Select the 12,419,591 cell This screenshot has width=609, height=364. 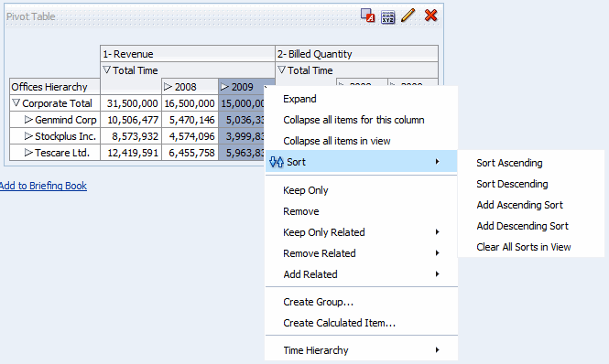click(x=131, y=153)
